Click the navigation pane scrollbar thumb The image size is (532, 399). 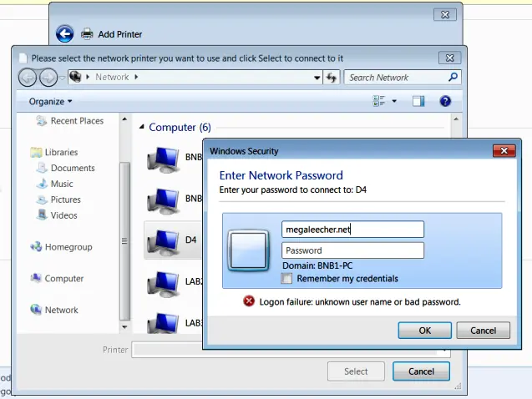pyautogui.click(x=124, y=241)
